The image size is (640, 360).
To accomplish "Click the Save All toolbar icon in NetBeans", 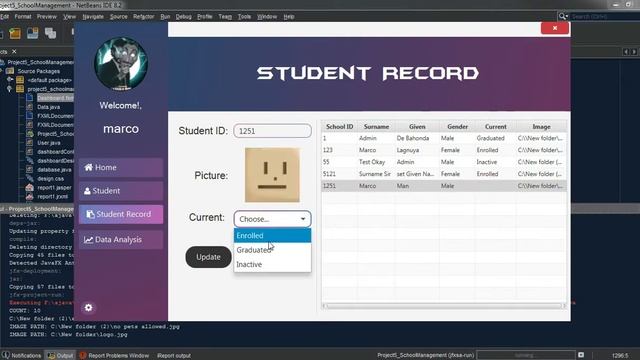I will pos(51,33).
